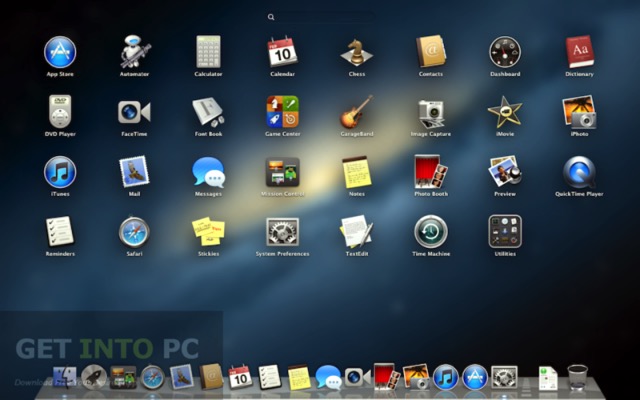This screenshot has height=400, width=640.
Task: Open Calendar from the Dock
Action: pyautogui.click(x=241, y=377)
